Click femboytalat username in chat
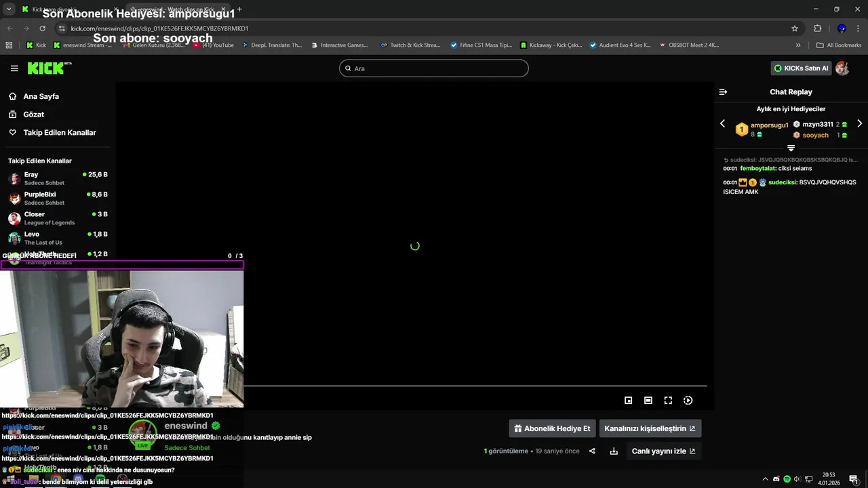Image resolution: width=868 pixels, height=488 pixels. [x=758, y=169]
